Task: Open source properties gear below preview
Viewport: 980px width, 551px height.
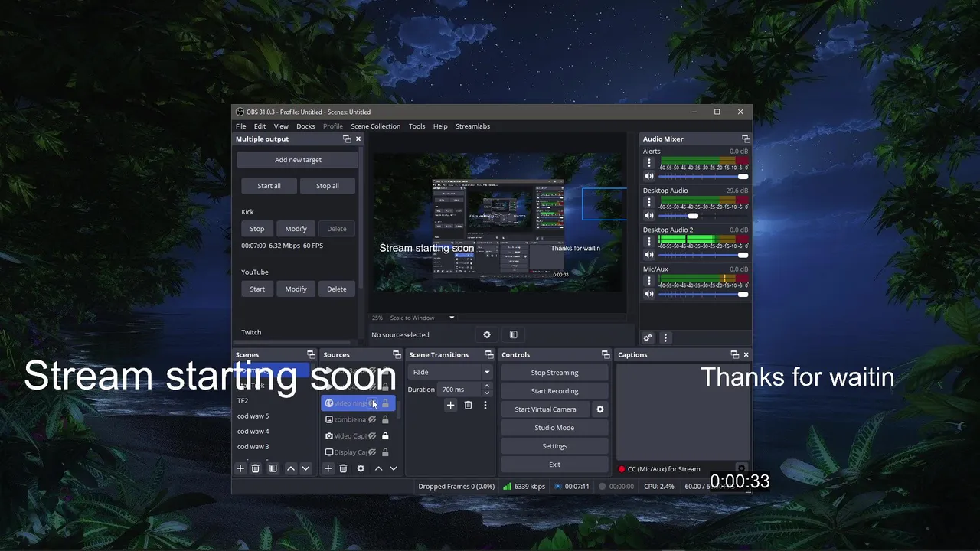Action: click(x=487, y=334)
